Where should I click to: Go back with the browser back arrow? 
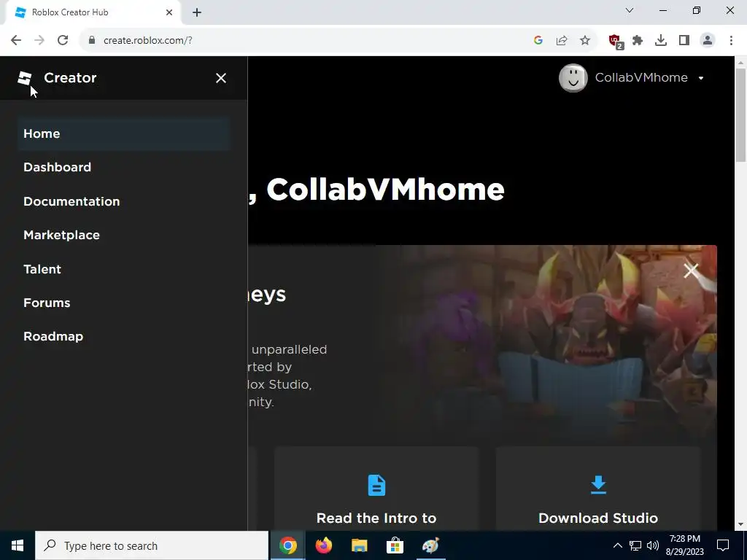point(16,41)
